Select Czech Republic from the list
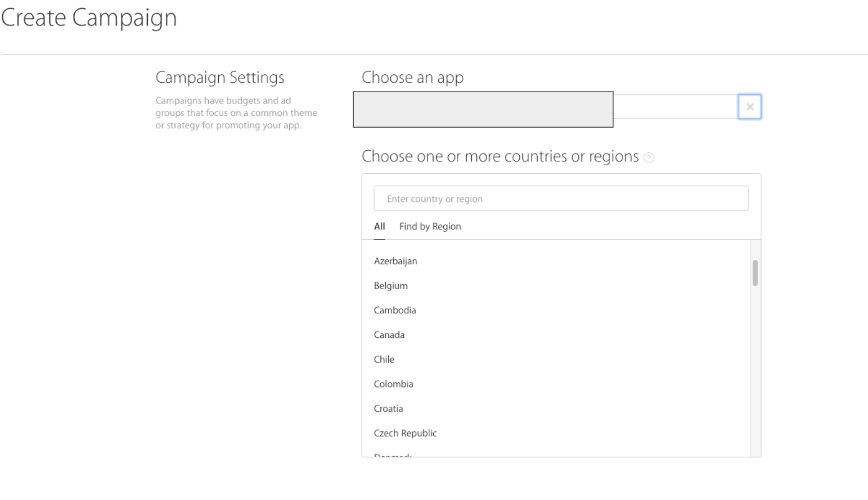Image resolution: width=868 pixels, height=500 pixels. pos(405,433)
